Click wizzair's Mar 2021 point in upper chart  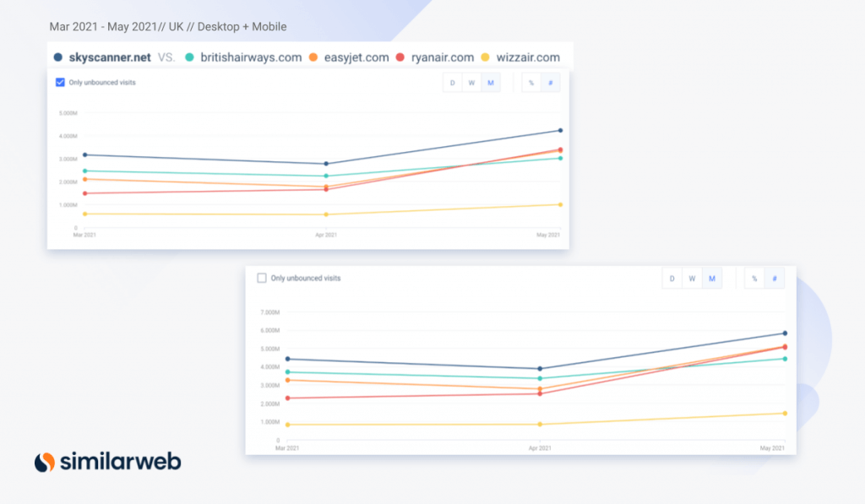85,214
